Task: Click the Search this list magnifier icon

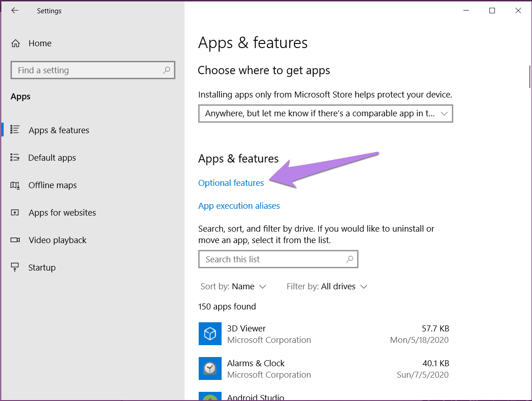Action: click(349, 259)
